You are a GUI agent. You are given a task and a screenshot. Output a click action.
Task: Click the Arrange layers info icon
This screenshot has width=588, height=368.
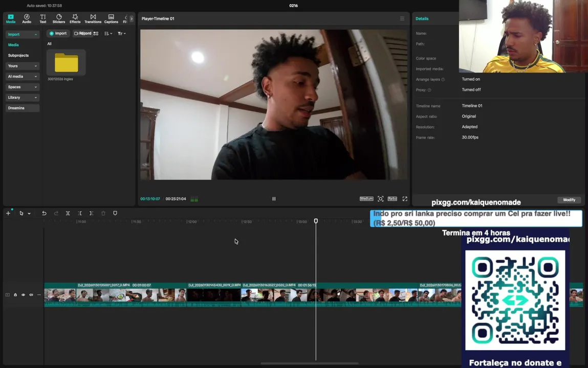point(443,79)
